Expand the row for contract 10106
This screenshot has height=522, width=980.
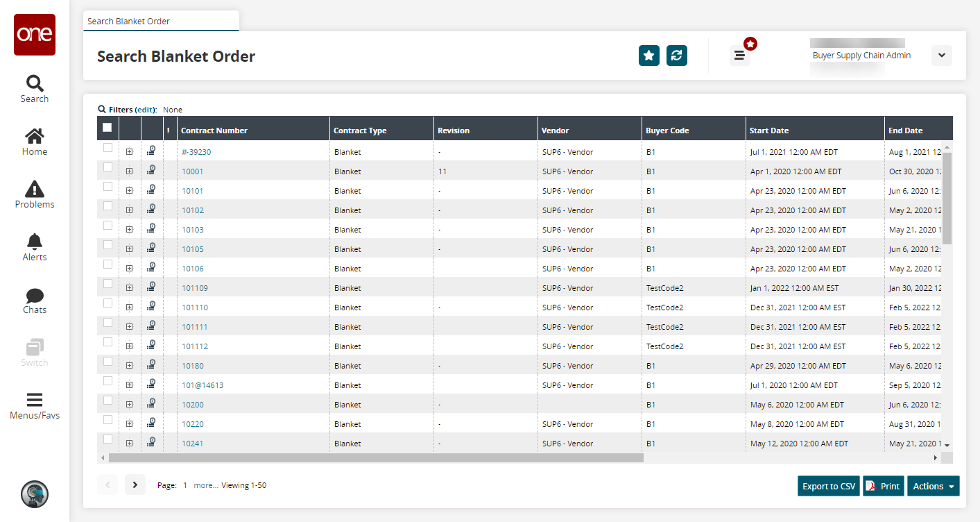point(129,268)
